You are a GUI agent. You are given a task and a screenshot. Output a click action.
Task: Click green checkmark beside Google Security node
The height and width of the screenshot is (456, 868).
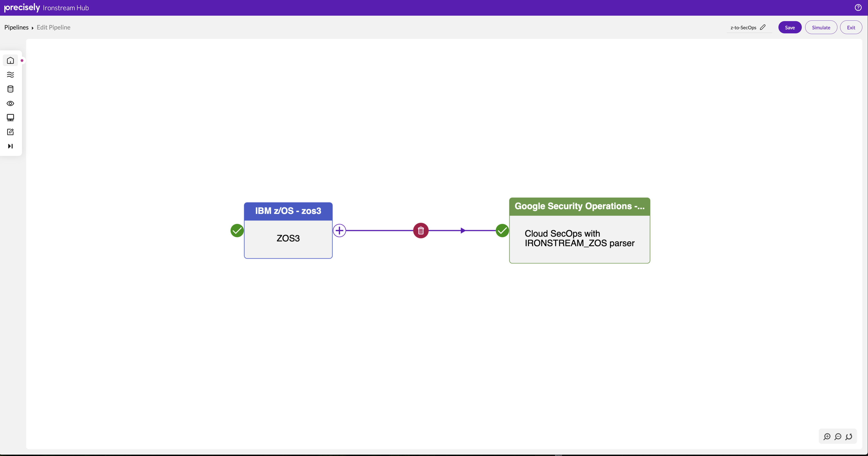click(x=502, y=230)
